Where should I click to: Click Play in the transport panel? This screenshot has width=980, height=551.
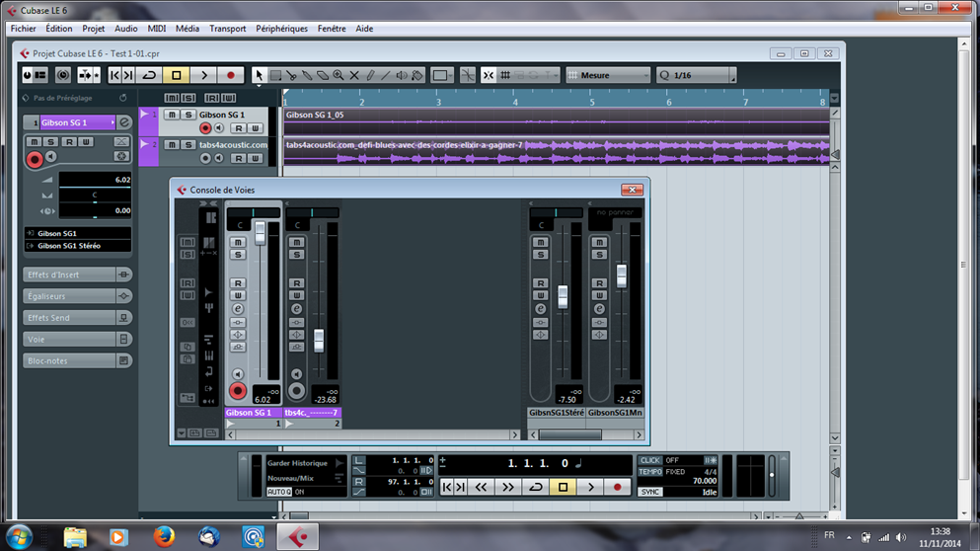(x=590, y=487)
